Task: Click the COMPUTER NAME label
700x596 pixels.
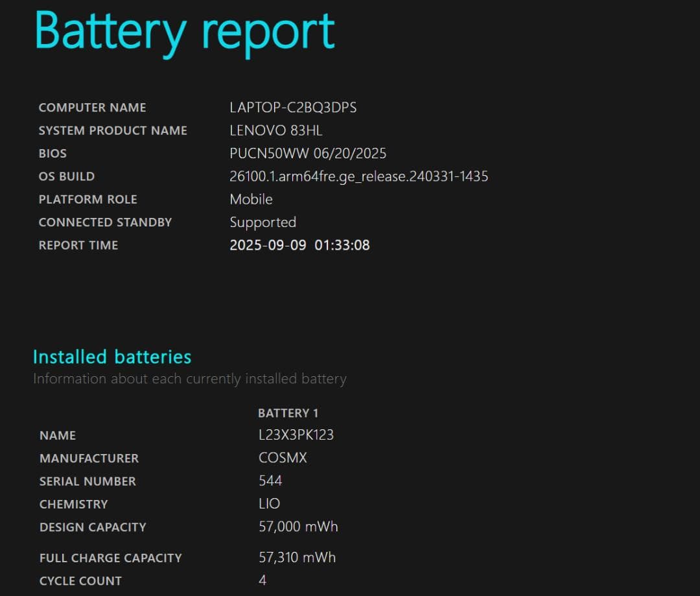Action: click(x=92, y=108)
